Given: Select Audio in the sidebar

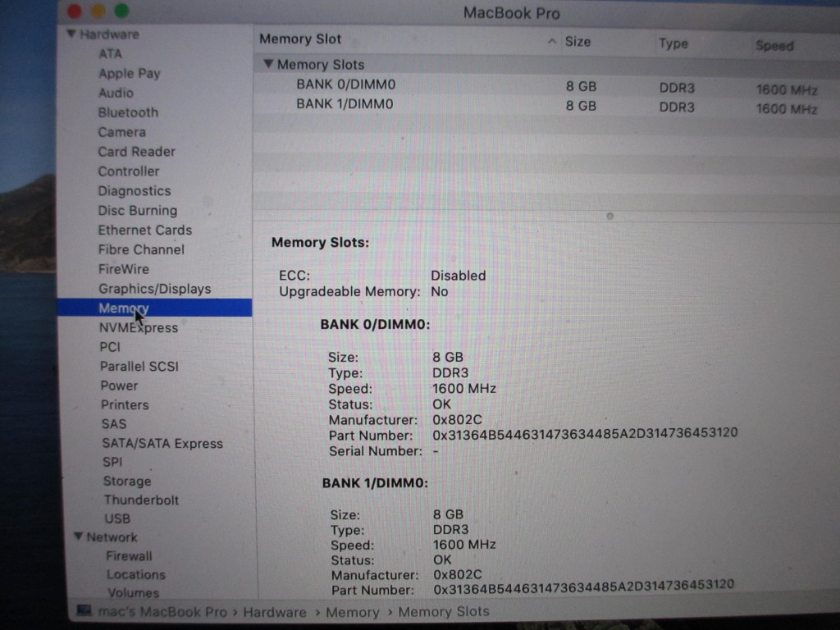Looking at the screenshot, I should (x=116, y=94).
